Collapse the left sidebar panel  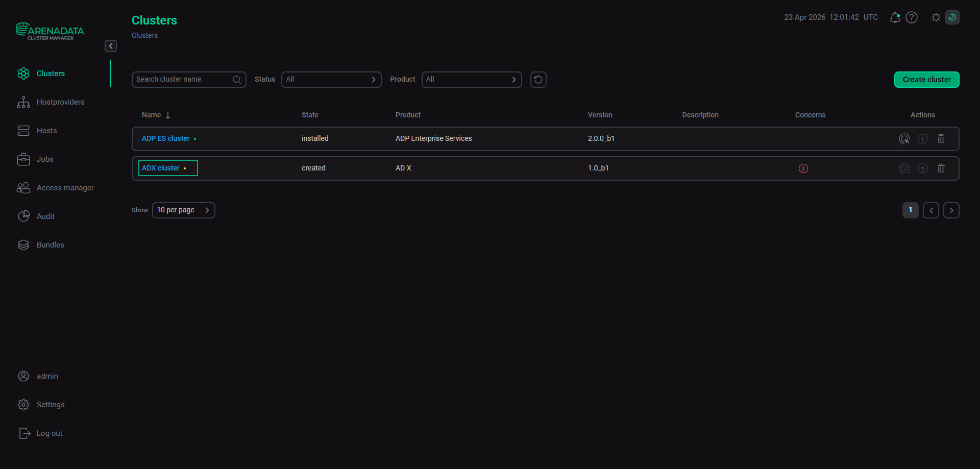point(111,46)
